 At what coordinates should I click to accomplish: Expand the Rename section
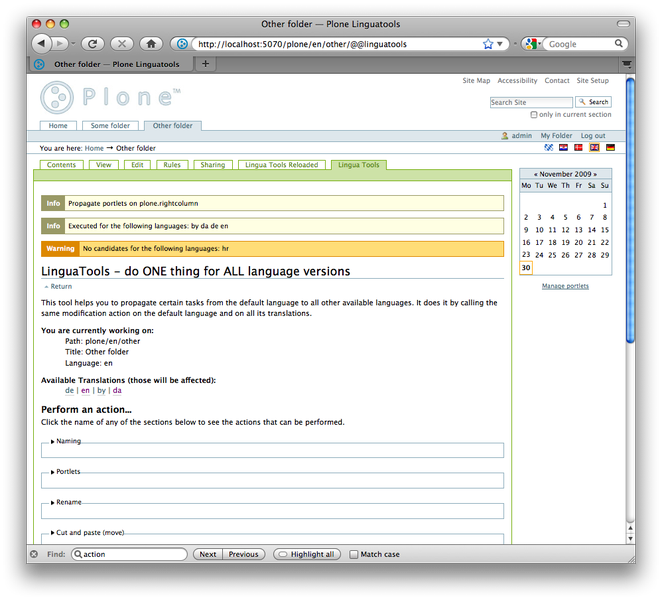67,502
